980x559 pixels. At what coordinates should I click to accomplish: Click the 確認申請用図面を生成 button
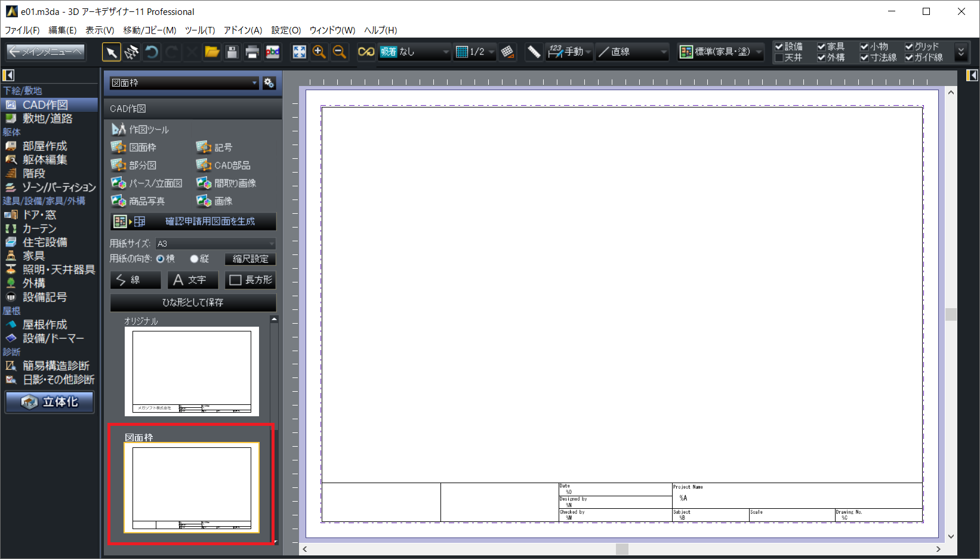pyautogui.click(x=193, y=222)
